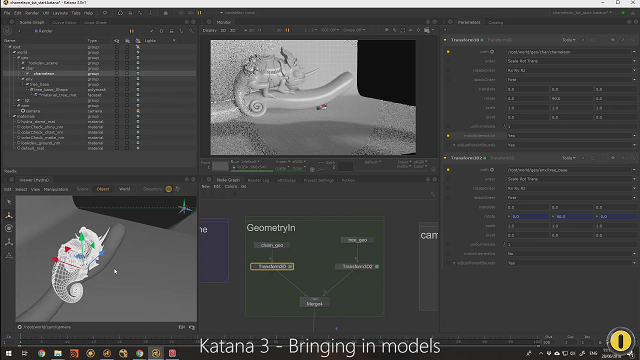Screen dimensions: 640x360
Task: Select the camera item in Scene Graph
Action: [33, 111]
